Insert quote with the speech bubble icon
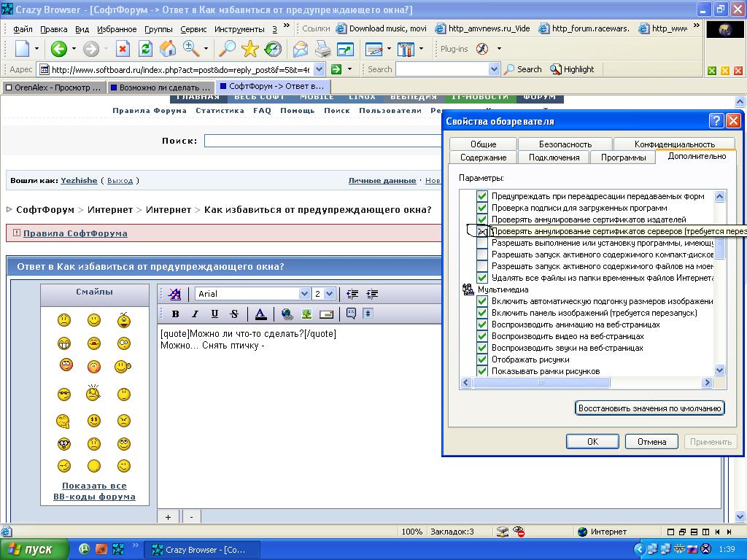 coord(351,314)
